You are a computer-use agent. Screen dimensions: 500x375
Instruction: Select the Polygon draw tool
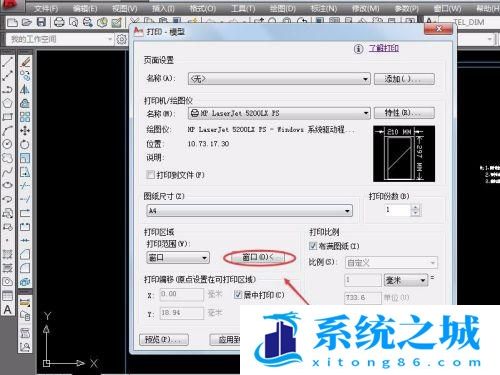(8, 103)
